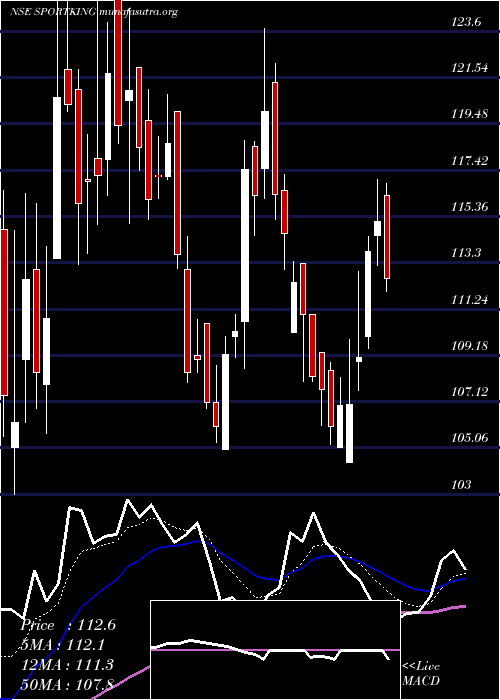Click the 115.36 price axis label
The image size is (500, 700).
pos(469,207)
